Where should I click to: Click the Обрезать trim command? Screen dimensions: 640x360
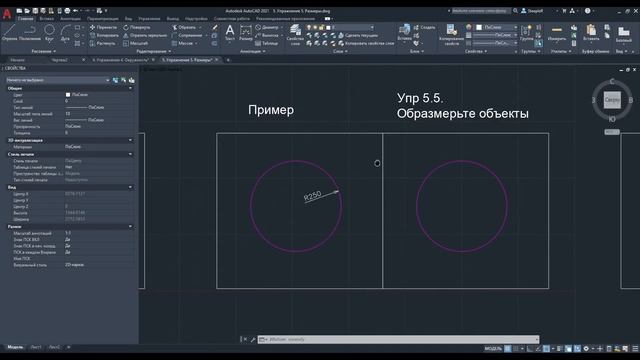184,27
